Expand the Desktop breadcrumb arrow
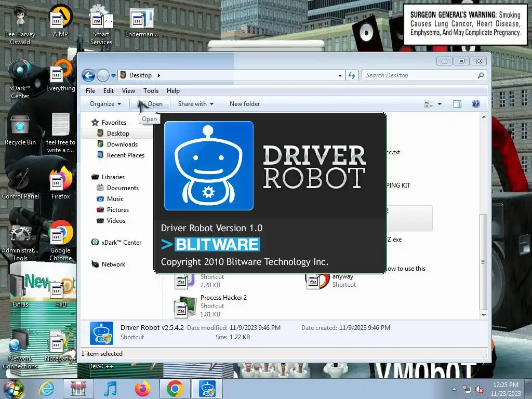The width and height of the screenshot is (532, 399). (x=159, y=75)
